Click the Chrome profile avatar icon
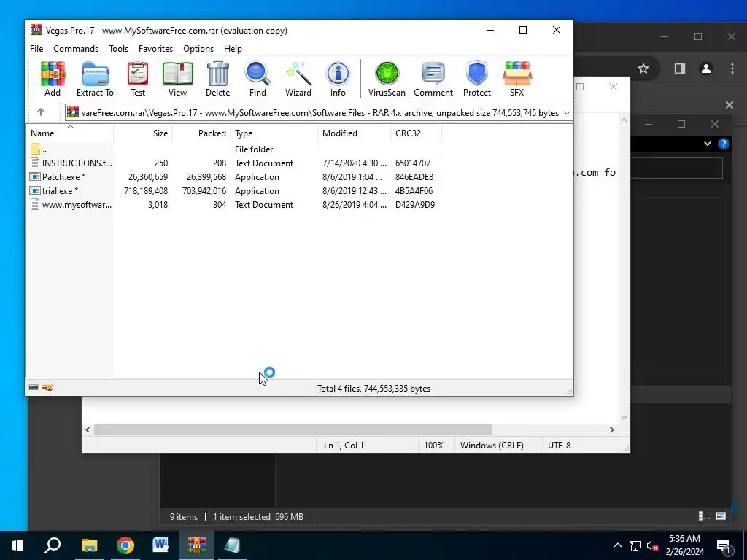The width and height of the screenshot is (747, 560). click(706, 69)
